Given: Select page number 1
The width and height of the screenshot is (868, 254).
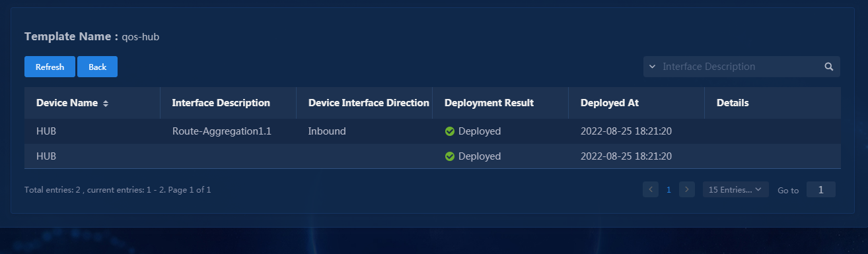Looking at the screenshot, I should tap(669, 190).
